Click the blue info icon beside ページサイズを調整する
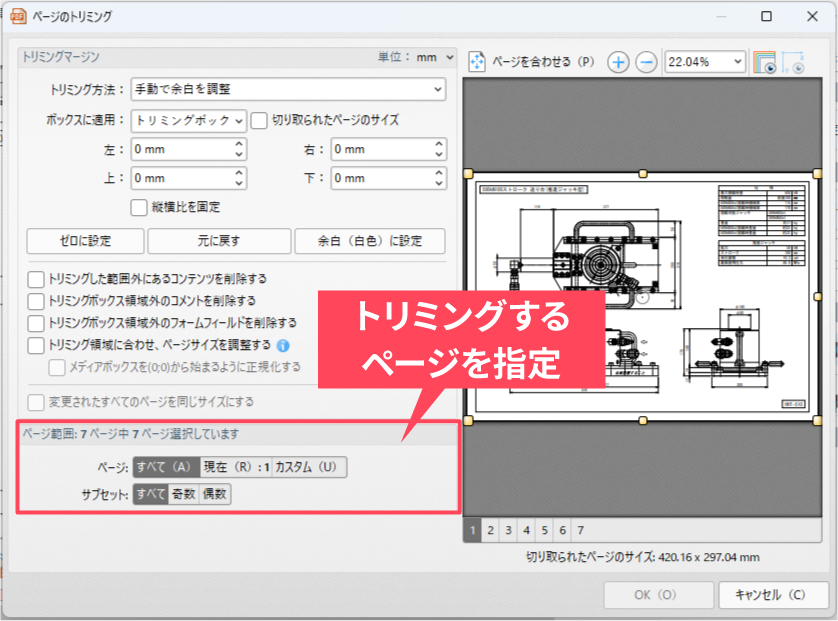Image resolution: width=838 pixels, height=621 pixels. [283, 345]
